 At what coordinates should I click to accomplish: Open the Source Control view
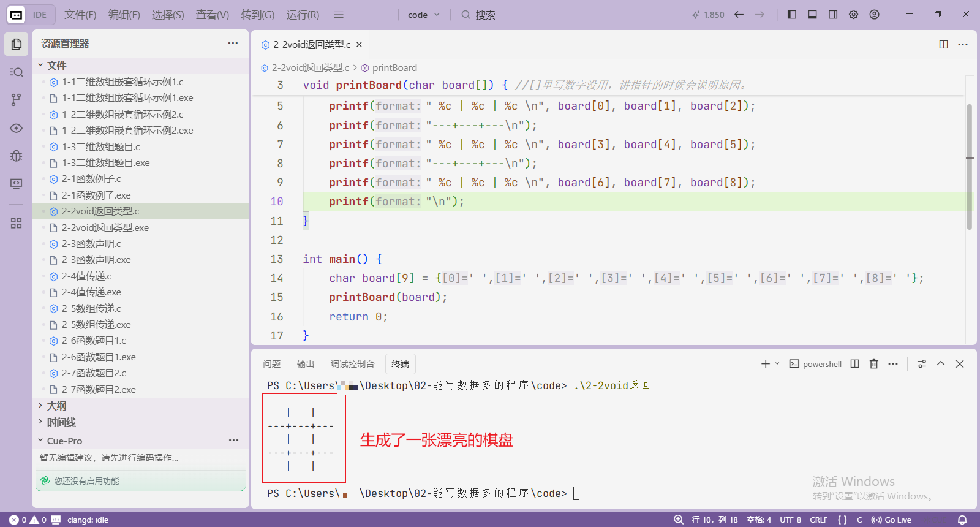[17, 100]
